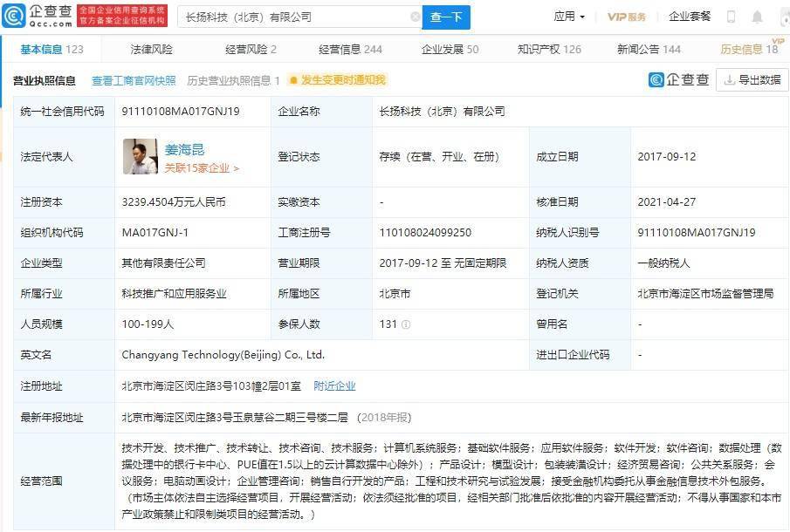Clear the search box with the X icon
This screenshot has width=790, height=532.
click(415, 17)
